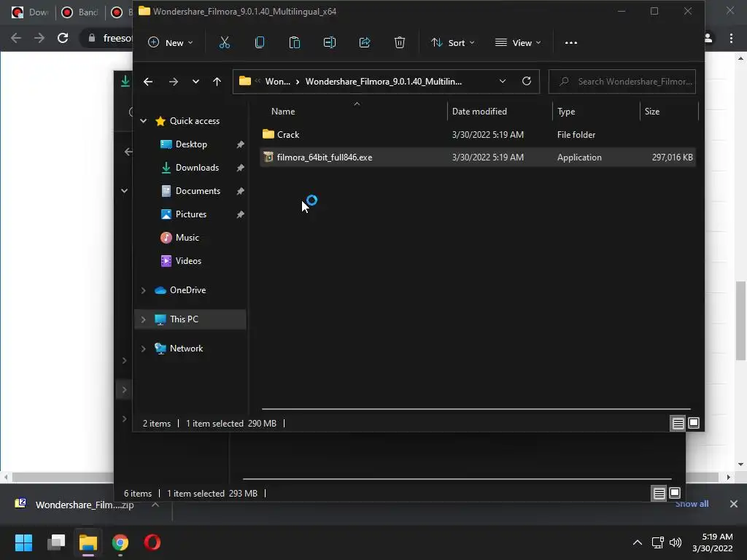Select filmora_64bit_full846.exe file
The height and width of the screenshot is (560, 747).
click(x=478, y=157)
